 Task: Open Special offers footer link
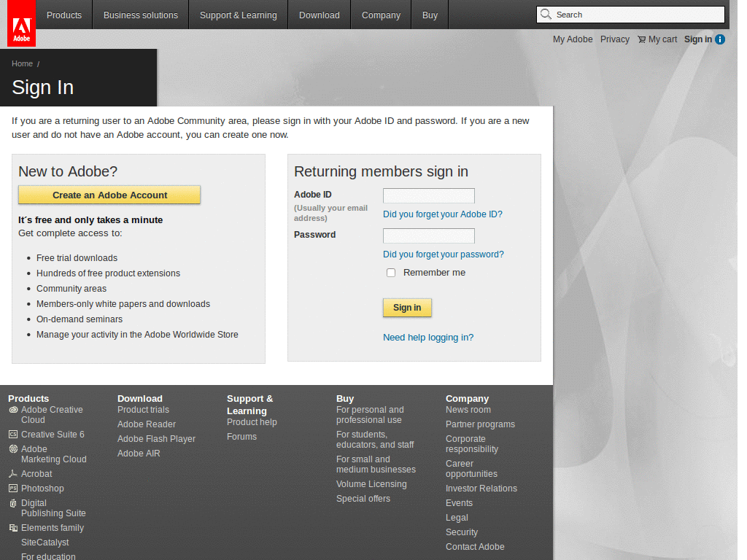click(x=363, y=499)
